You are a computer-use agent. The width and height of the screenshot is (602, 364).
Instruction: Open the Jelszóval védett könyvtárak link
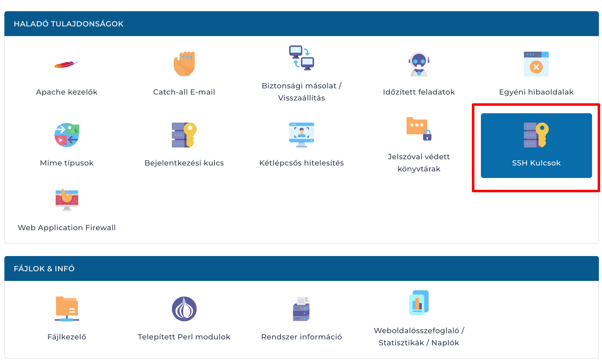pyautogui.click(x=419, y=163)
